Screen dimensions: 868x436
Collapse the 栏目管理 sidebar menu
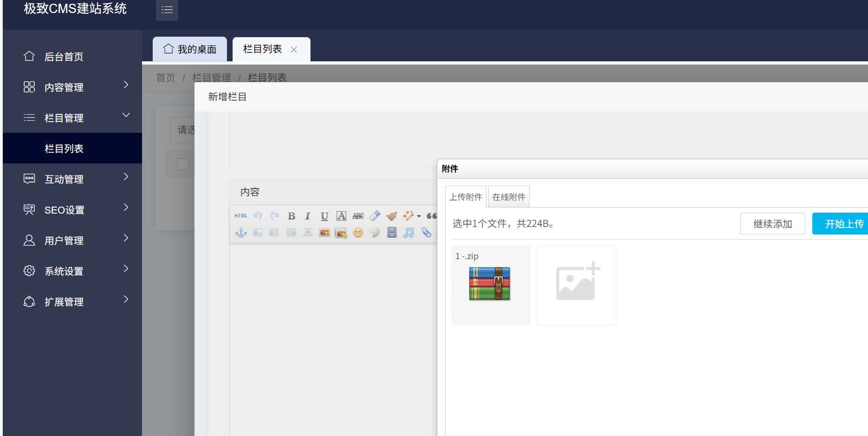[x=72, y=118]
